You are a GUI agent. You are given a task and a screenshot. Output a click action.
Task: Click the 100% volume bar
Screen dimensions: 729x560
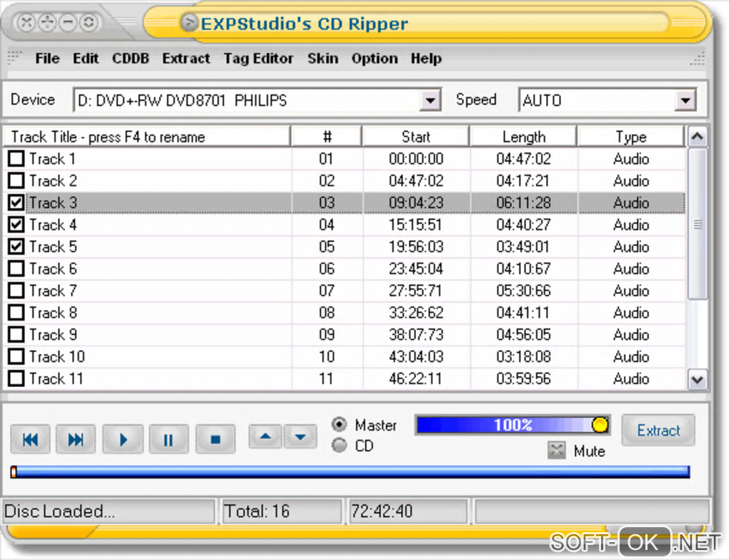(513, 425)
